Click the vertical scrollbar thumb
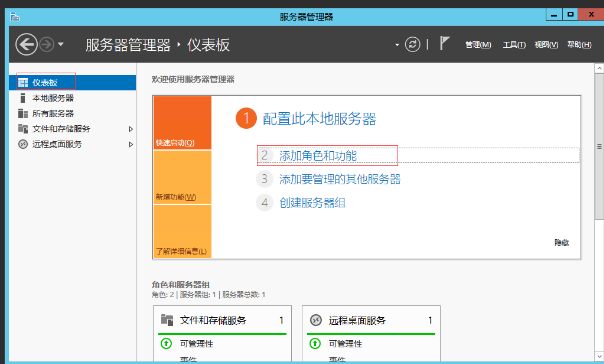Screen dimensions: 604x364 click(x=599, y=147)
